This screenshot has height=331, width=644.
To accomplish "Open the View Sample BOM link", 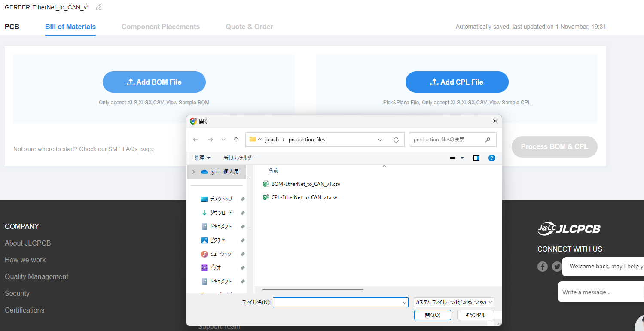I will click(188, 103).
